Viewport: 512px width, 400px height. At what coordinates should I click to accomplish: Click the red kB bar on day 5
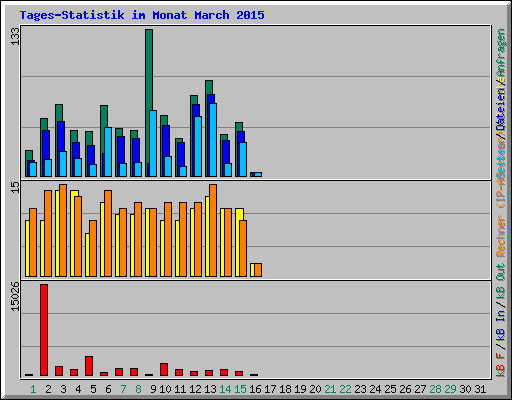click(x=89, y=366)
